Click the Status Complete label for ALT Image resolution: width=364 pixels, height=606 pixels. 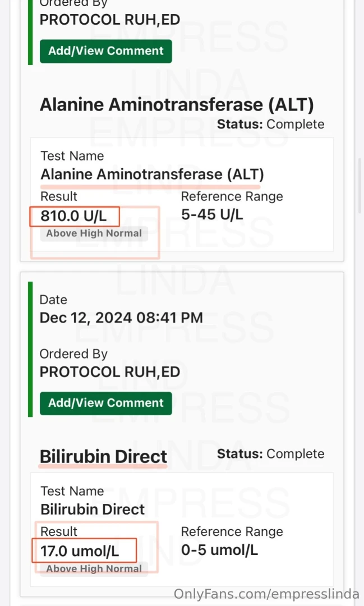tap(270, 124)
